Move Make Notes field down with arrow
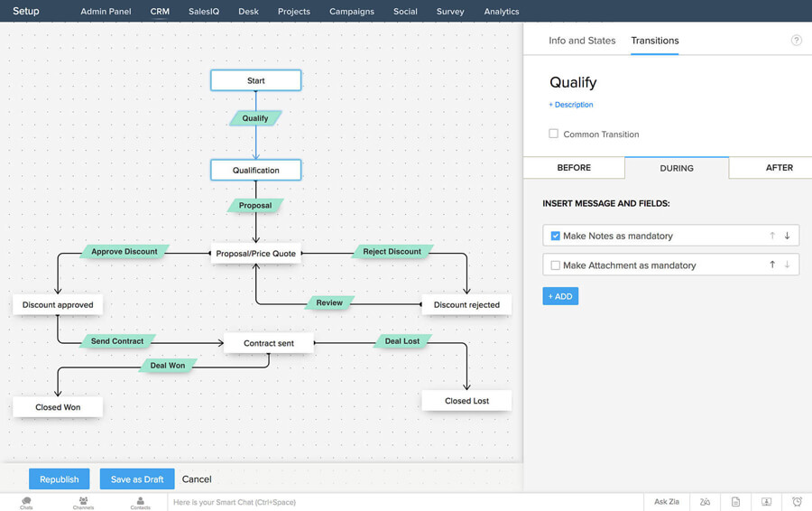The image size is (812, 511). pyautogui.click(x=787, y=236)
